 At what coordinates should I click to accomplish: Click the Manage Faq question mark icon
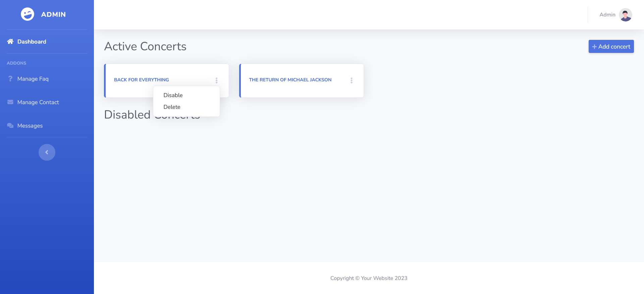click(10, 79)
